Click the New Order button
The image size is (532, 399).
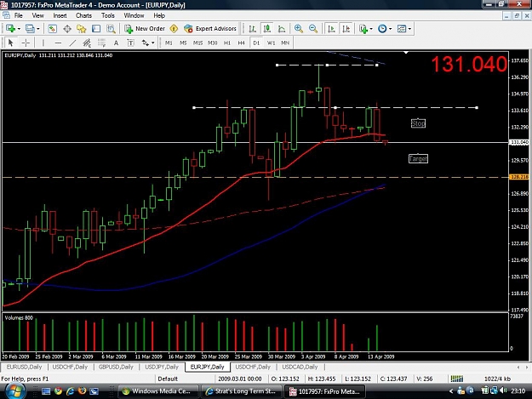145,29
